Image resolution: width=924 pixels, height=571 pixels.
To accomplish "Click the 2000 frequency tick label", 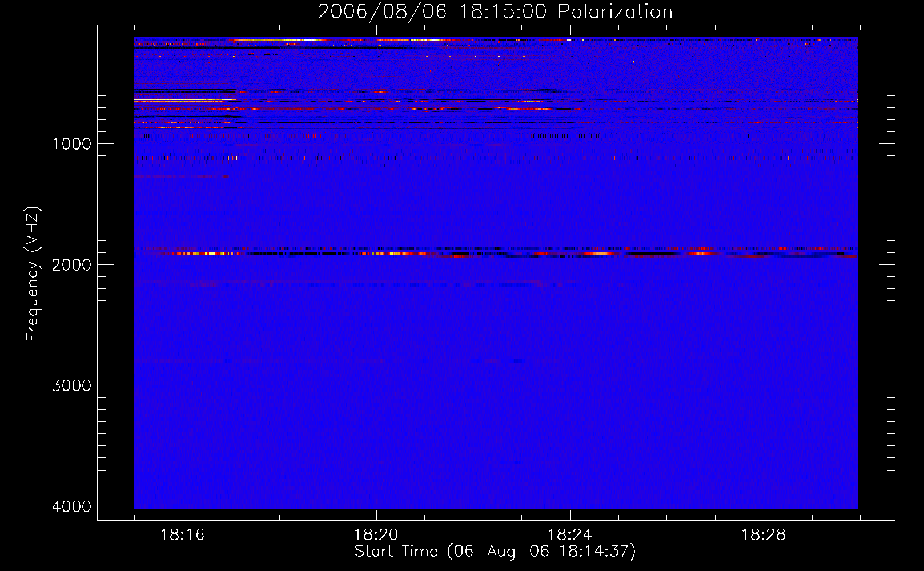I will coord(71,264).
